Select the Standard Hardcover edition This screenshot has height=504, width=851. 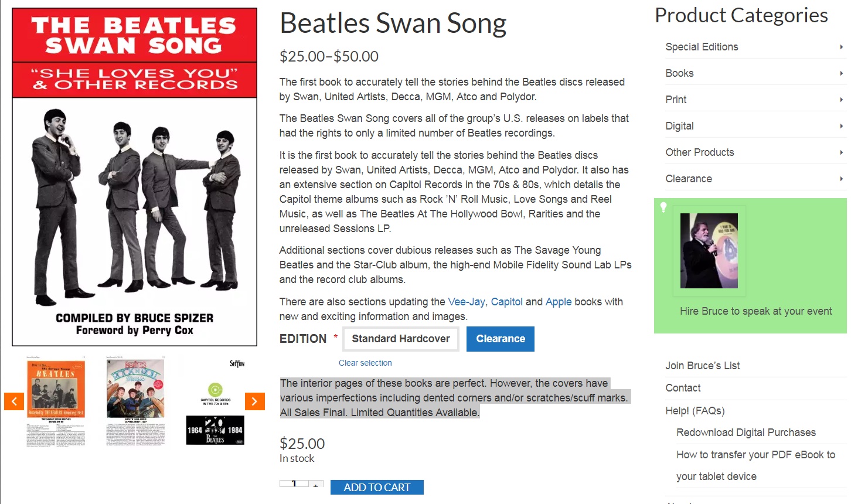click(x=401, y=339)
